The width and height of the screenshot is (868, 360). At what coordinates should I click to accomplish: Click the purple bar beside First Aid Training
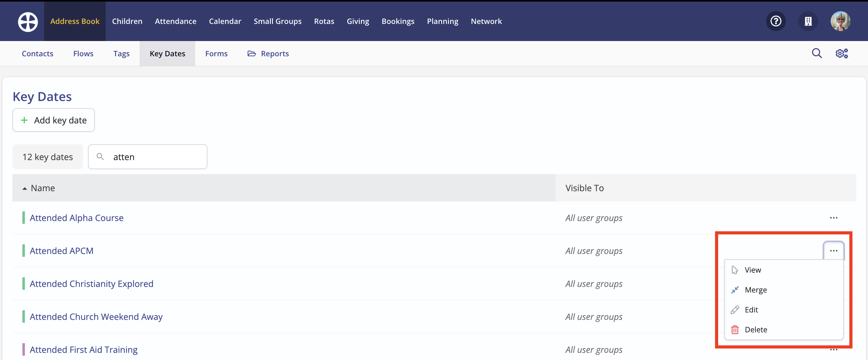coord(24,349)
